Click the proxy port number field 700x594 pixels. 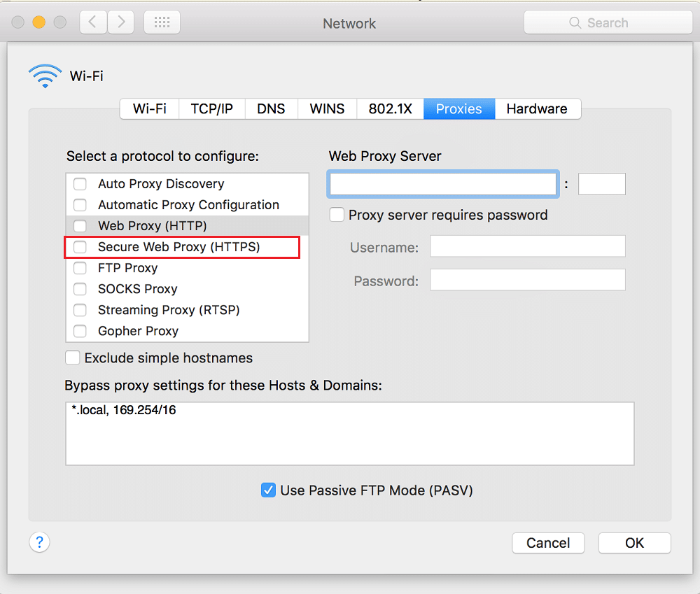pos(602,184)
